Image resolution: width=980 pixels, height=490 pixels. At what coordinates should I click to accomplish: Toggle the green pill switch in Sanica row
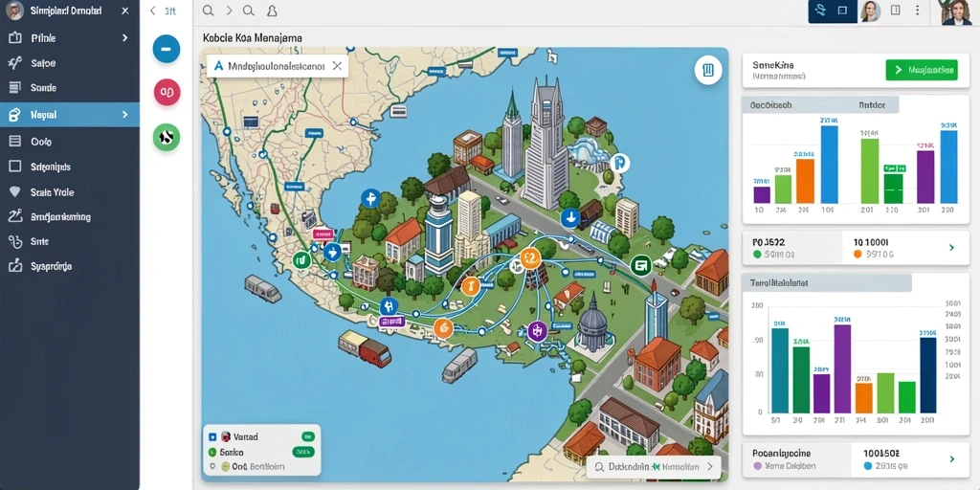303,452
